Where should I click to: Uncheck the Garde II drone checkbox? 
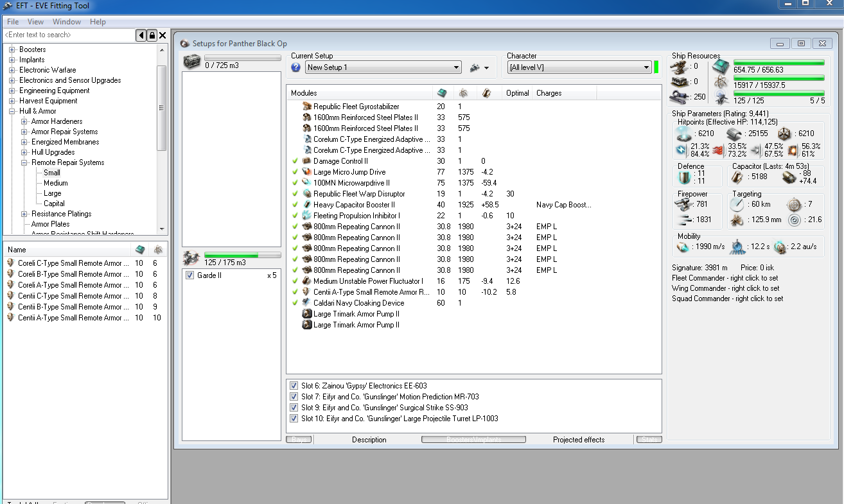(x=189, y=275)
